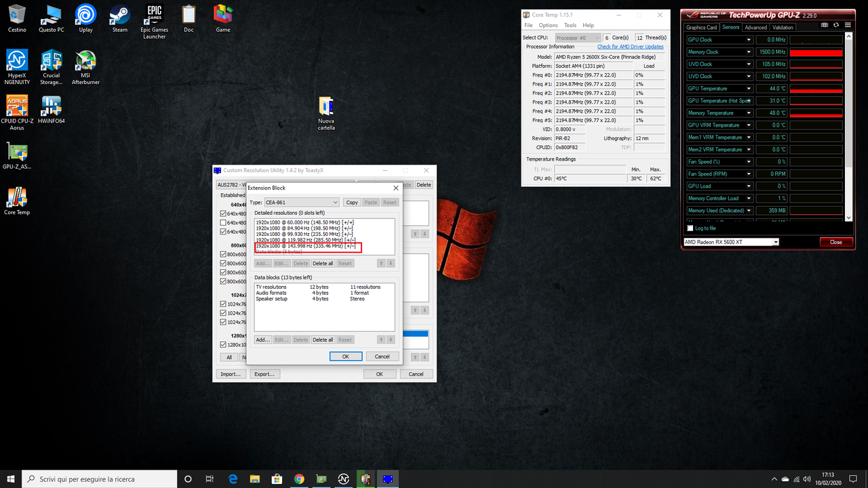
Task: Open the GPU VRM Temperature dropdown
Action: tap(749, 125)
